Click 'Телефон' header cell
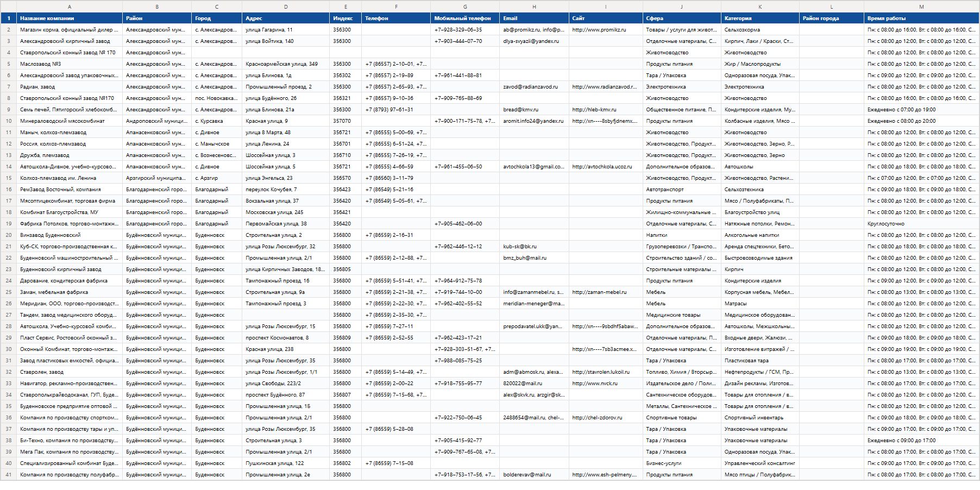This screenshot has width=980, height=490. [396, 18]
